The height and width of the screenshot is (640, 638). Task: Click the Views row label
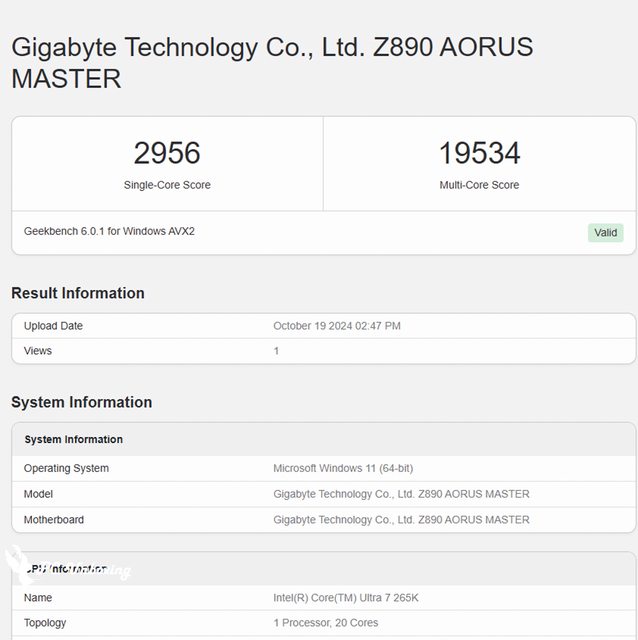pos(38,351)
